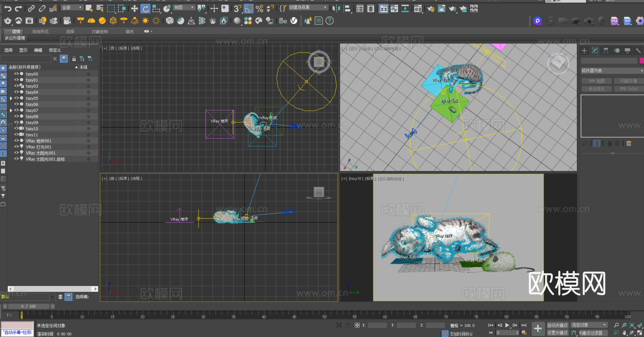644x337 pixels.
Task: Open the Create tab plus icon
Action: [x=584, y=50]
